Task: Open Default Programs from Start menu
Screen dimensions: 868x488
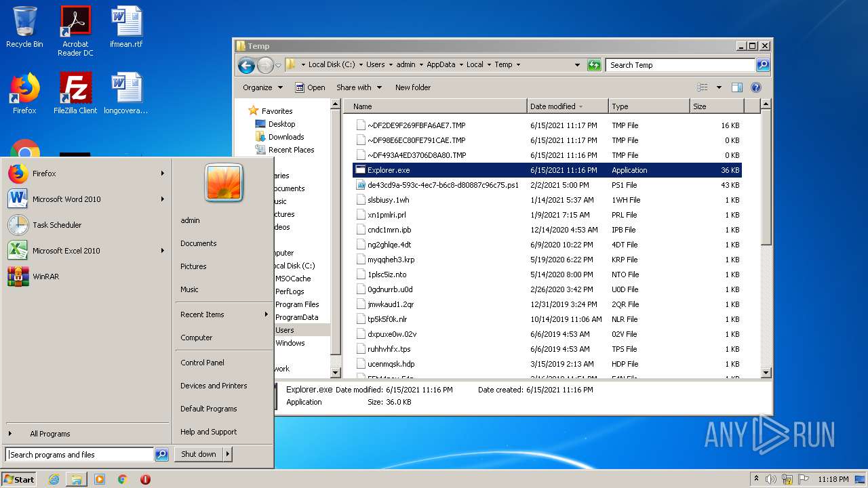Action: tap(208, 409)
